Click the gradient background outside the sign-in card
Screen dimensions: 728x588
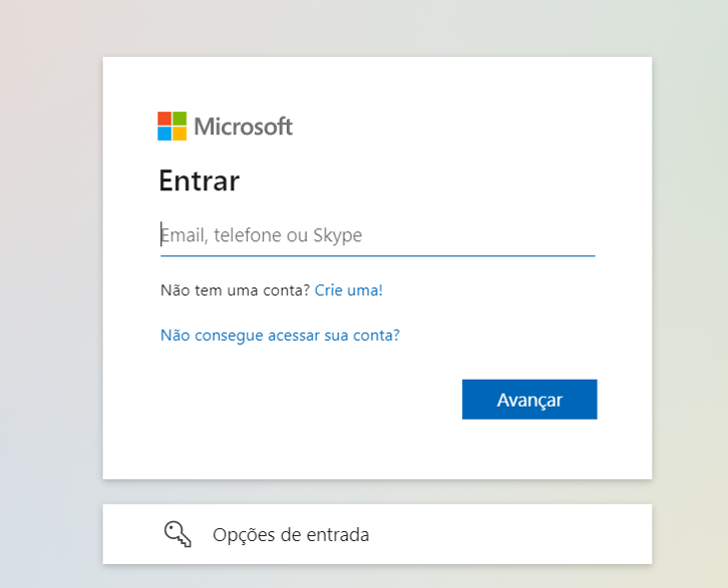50,299
